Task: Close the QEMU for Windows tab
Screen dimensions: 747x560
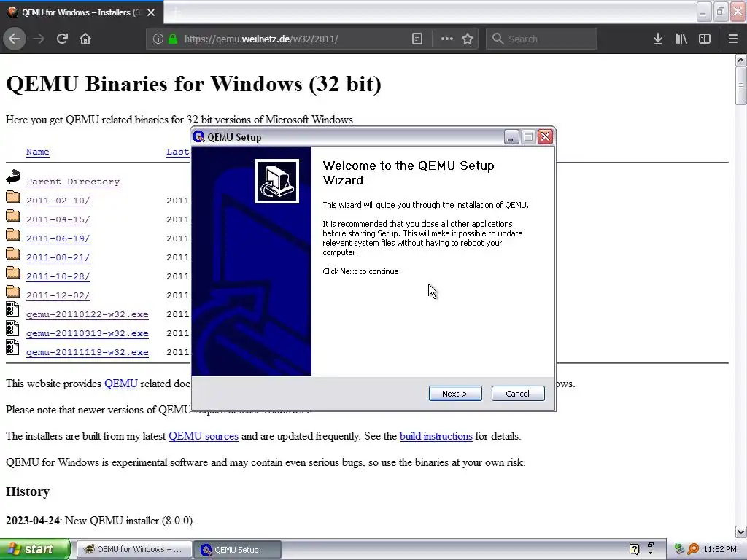Action: click(151, 12)
